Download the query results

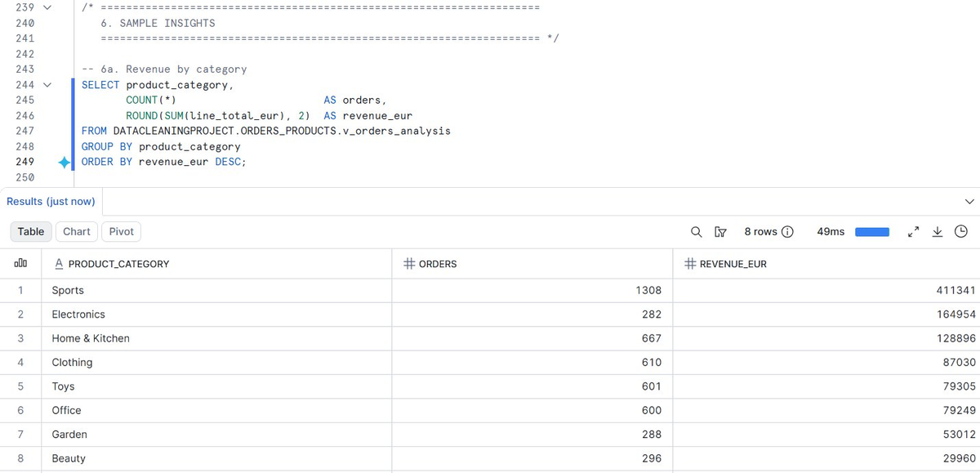click(x=938, y=232)
